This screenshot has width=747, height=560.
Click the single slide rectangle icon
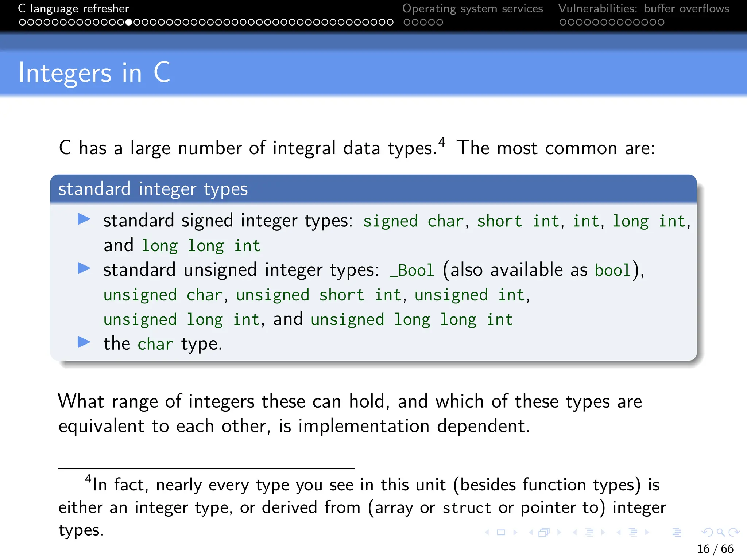click(x=501, y=532)
